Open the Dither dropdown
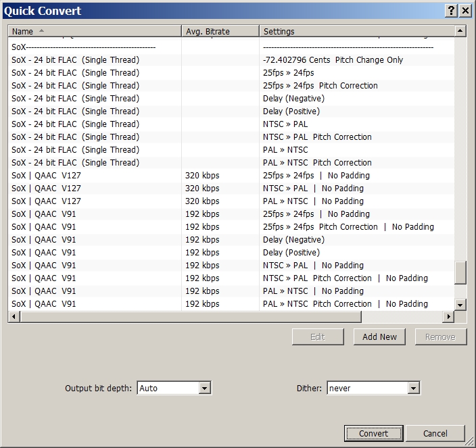476x448 pixels. coord(414,389)
